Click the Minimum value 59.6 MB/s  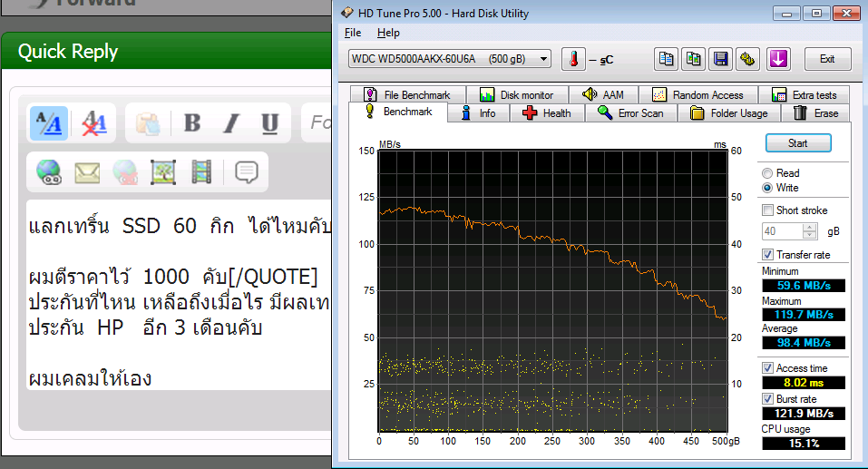point(804,285)
